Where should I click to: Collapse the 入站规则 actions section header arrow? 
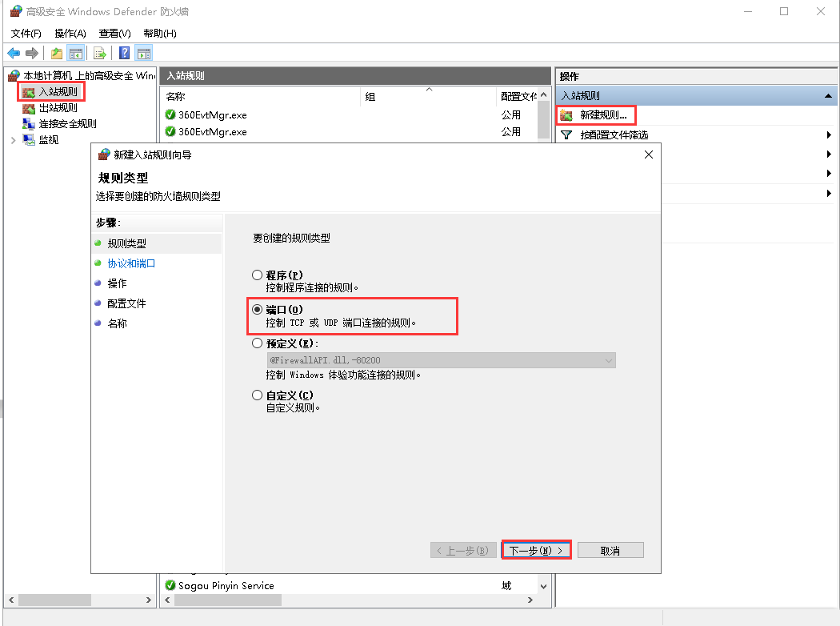pyautogui.click(x=828, y=96)
